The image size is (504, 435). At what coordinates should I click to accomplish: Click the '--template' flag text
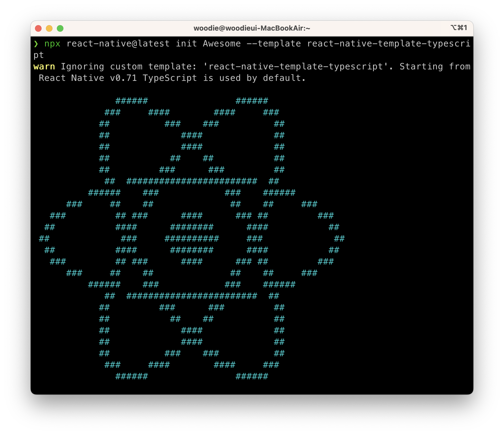tap(274, 44)
